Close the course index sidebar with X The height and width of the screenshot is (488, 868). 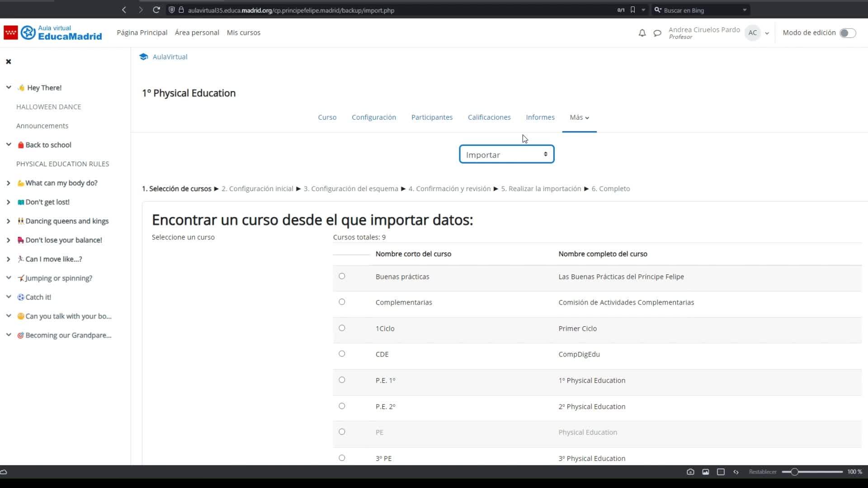click(9, 61)
